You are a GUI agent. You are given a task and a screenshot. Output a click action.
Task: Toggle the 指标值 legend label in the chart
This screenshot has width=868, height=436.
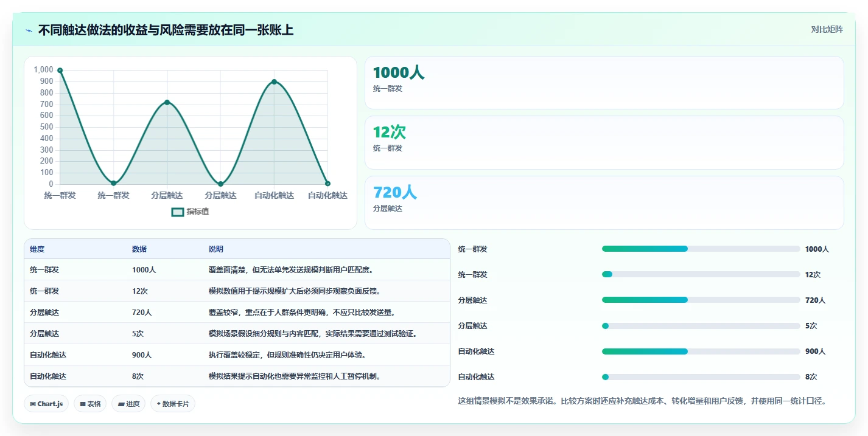coord(198,212)
